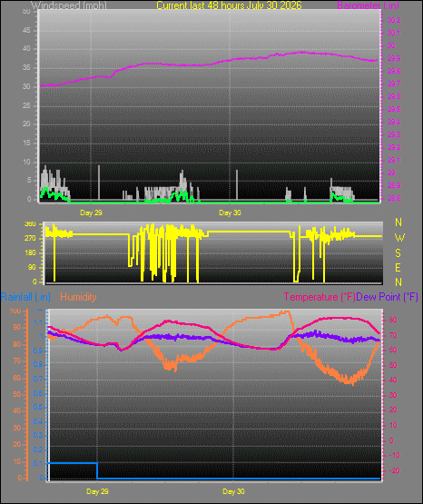
Task: Click the 45 windspeed scale value
Action: (26, 30)
